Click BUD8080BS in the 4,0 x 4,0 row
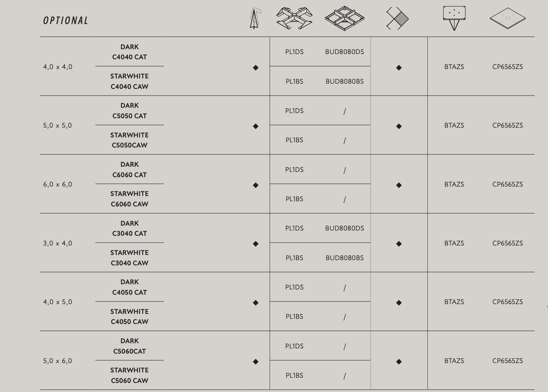The image size is (548, 392). [344, 82]
